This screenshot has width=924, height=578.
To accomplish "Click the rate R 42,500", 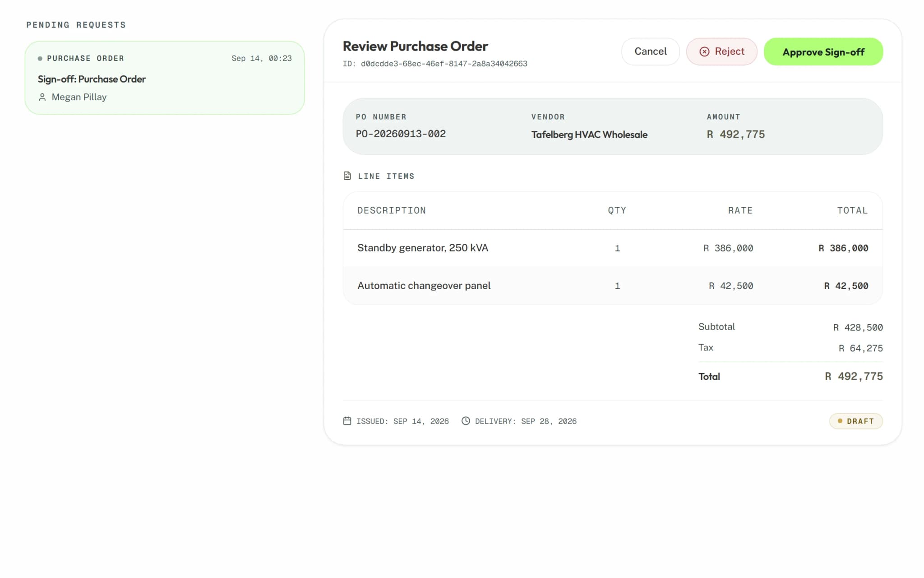I will point(731,286).
